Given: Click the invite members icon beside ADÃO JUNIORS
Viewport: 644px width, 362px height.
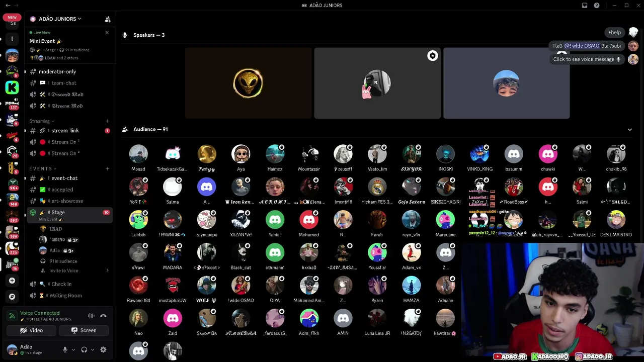Looking at the screenshot, I should point(108,19).
